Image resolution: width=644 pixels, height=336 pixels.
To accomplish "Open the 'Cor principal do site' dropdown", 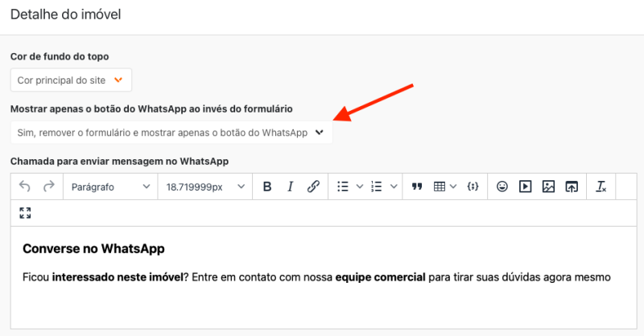I will [x=71, y=80].
